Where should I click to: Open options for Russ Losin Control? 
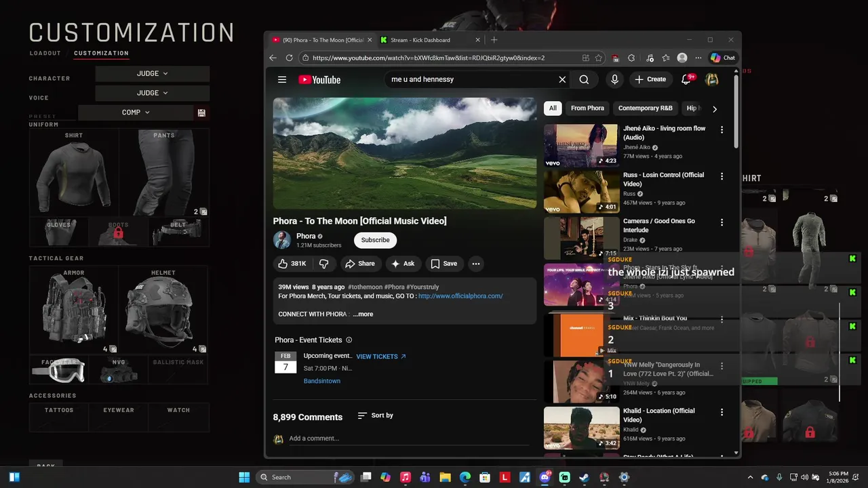722,176
